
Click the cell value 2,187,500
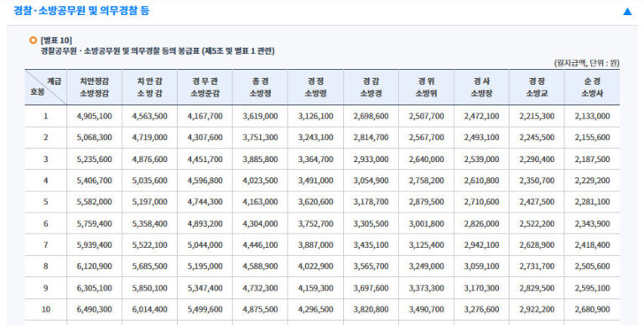coord(592,160)
